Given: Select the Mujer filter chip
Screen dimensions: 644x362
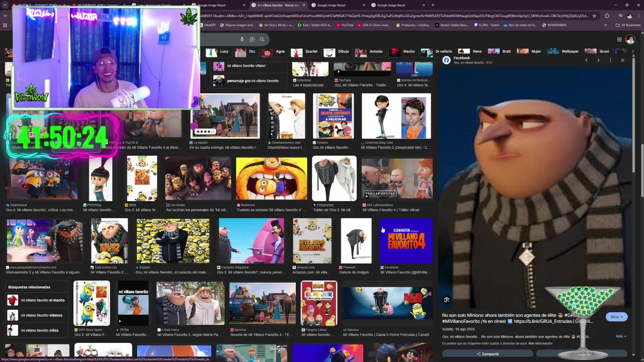Looking at the screenshot, I should (x=530, y=51).
